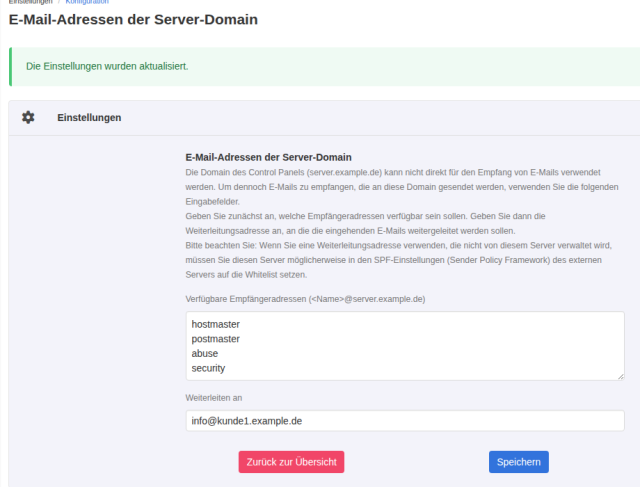The image size is (640, 487).
Task: Click the bold 'E-Mail-Adressen der Server-Domain' subheading
Action: [x=268, y=158]
